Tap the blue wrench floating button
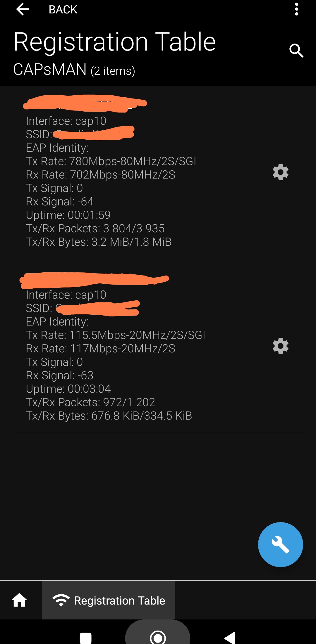Image resolution: width=316 pixels, height=644 pixels. (280, 544)
